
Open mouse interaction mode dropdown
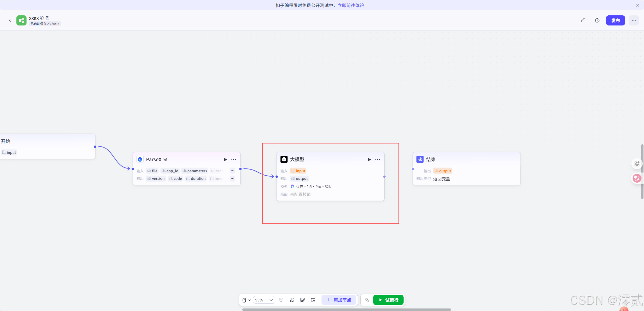246,300
